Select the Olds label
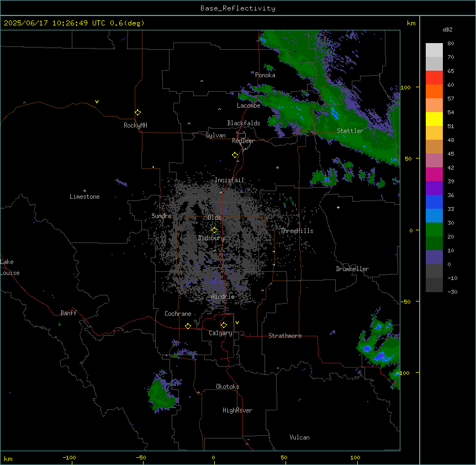This screenshot has width=476, height=465. click(x=214, y=218)
